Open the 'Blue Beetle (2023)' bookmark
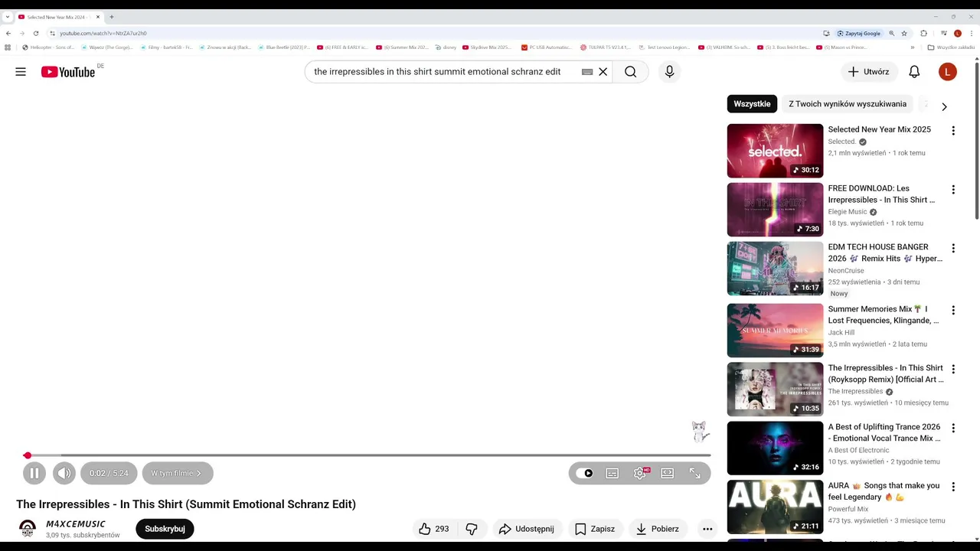The height and width of the screenshot is (551, 980). click(x=283, y=47)
